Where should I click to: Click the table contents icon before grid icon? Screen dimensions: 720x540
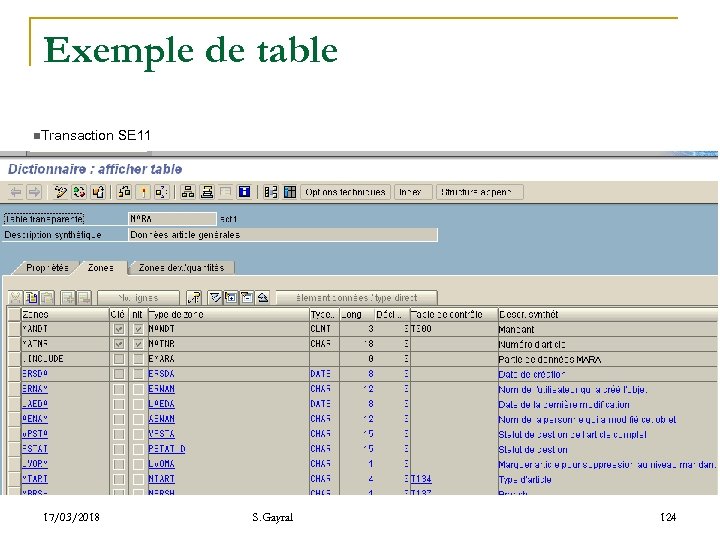coord(270,192)
